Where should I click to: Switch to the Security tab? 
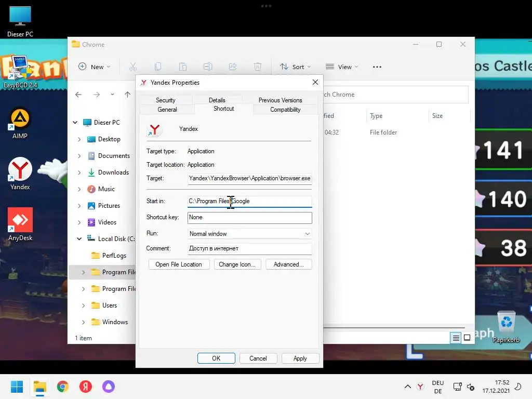(x=166, y=100)
